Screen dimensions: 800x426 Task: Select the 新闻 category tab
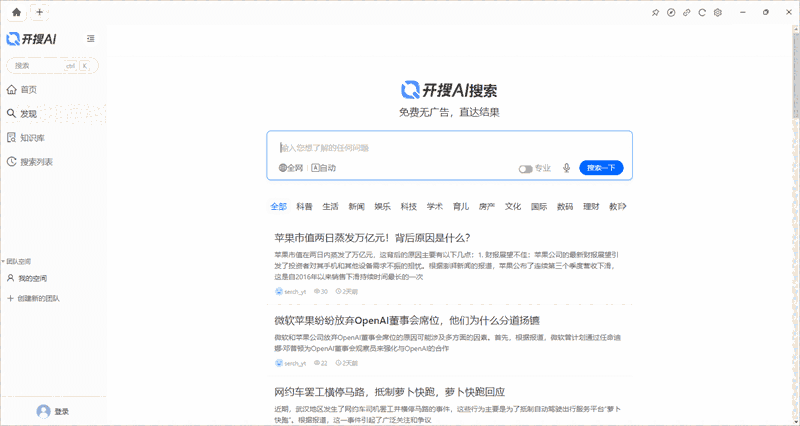(x=357, y=207)
